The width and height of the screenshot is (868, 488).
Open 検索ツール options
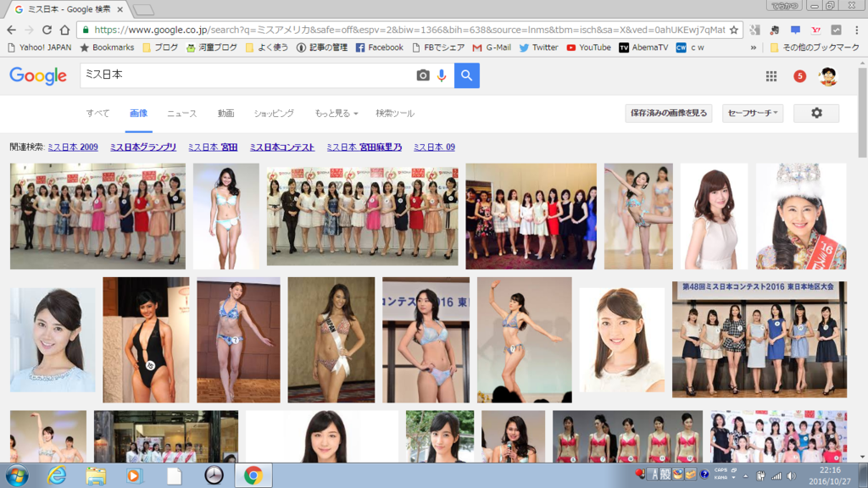[395, 113]
